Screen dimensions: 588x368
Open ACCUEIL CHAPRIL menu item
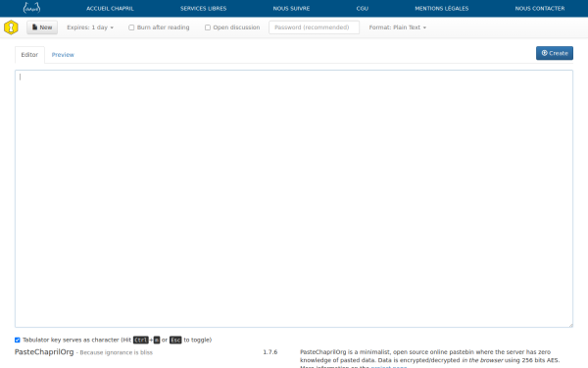click(x=110, y=8)
